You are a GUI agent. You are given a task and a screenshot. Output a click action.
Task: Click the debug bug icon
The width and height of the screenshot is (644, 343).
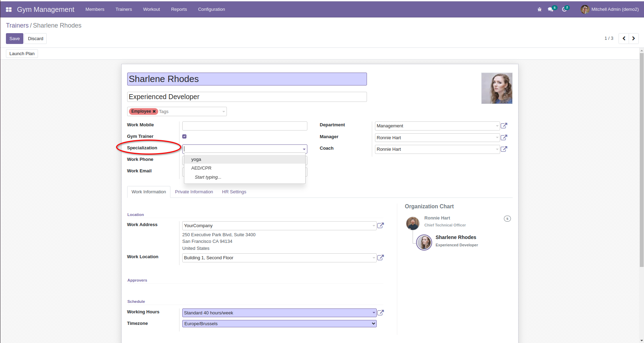click(539, 9)
